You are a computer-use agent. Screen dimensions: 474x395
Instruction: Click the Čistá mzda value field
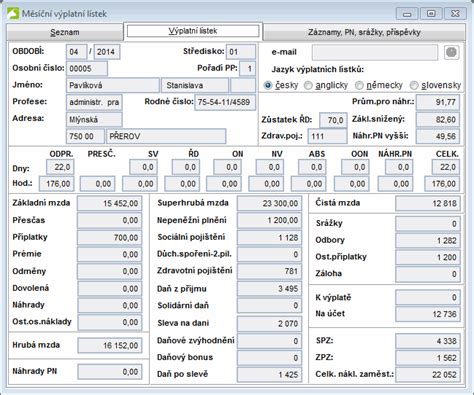[x=428, y=203]
